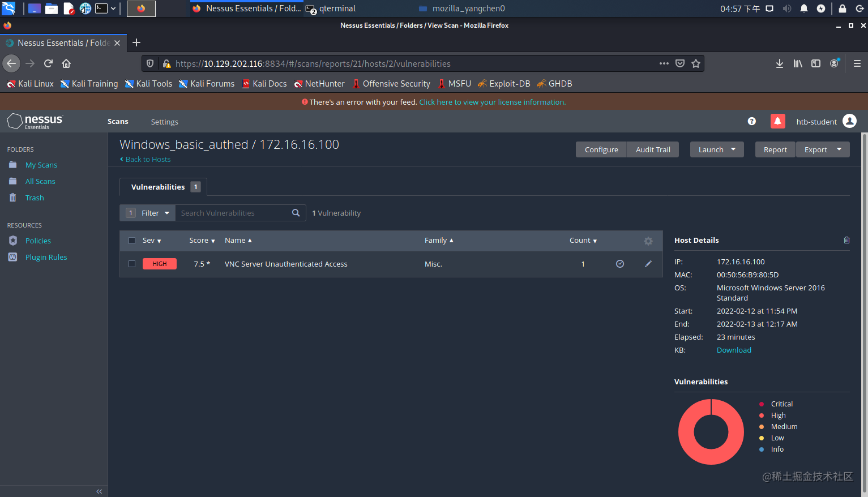The image size is (868, 497).
Task: Open Policies under Resources
Action: click(37, 241)
